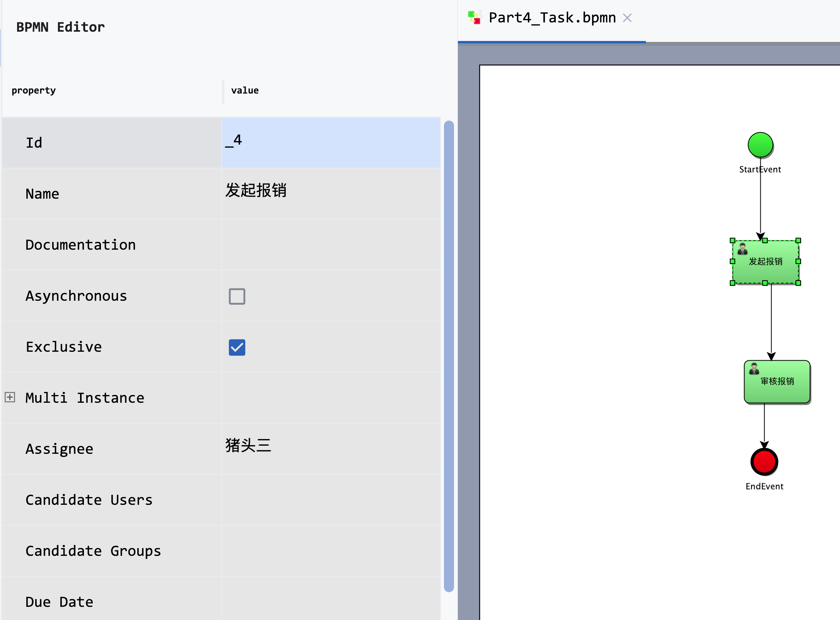
Task: Click the user icon on the 发起报销 task
Action: (742, 249)
